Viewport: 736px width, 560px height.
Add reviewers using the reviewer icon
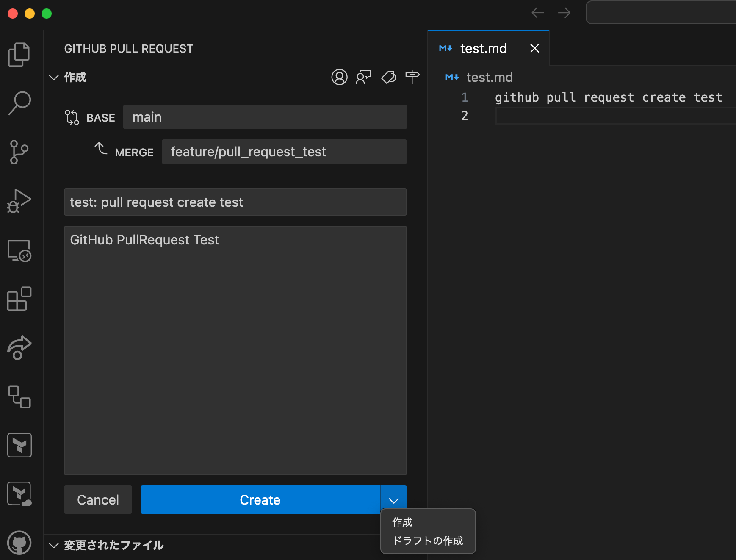click(x=363, y=77)
